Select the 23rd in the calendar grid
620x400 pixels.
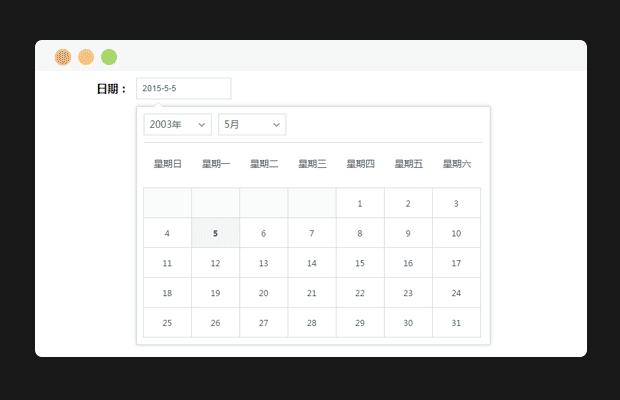(408, 293)
